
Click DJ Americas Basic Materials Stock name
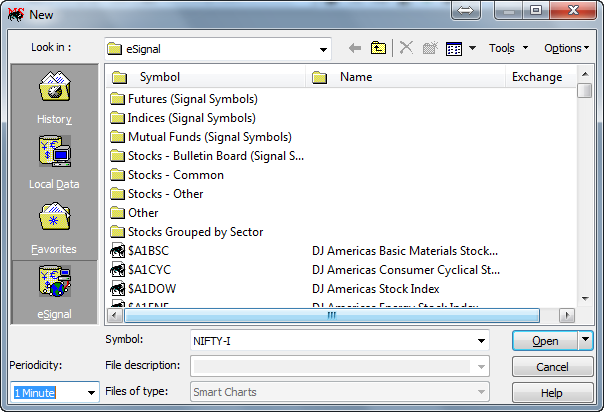click(405, 251)
